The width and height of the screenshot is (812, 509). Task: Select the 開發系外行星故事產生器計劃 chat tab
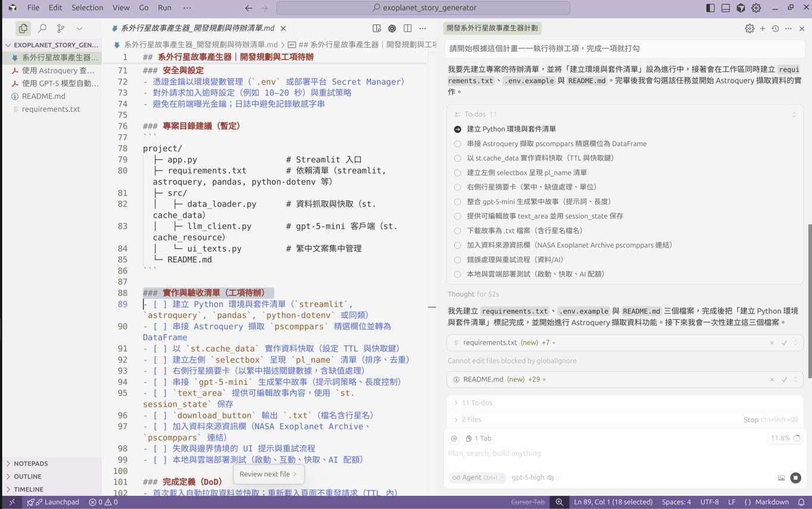[492, 28]
